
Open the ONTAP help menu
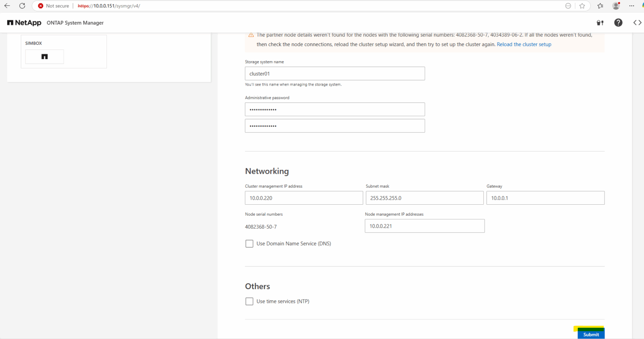[618, 22]
